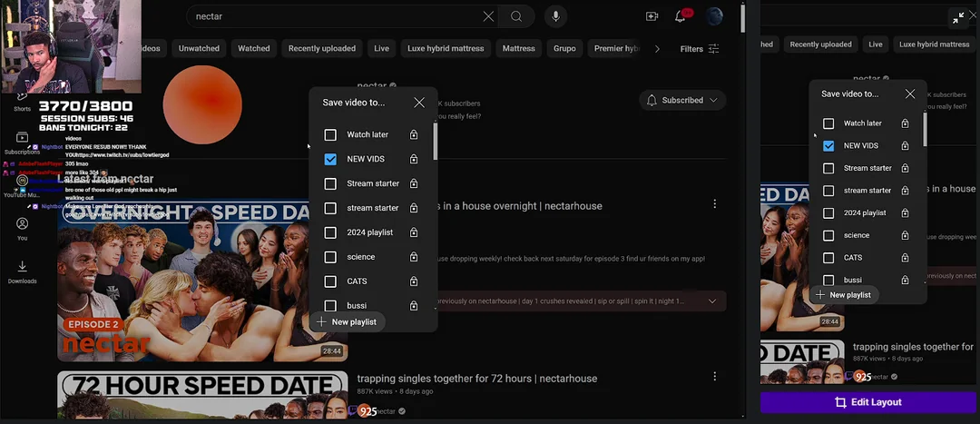This screenshot has height=424, width=980.
Task: Open the Overnight Speed Date thumbnail
Action: click(202, 281)
